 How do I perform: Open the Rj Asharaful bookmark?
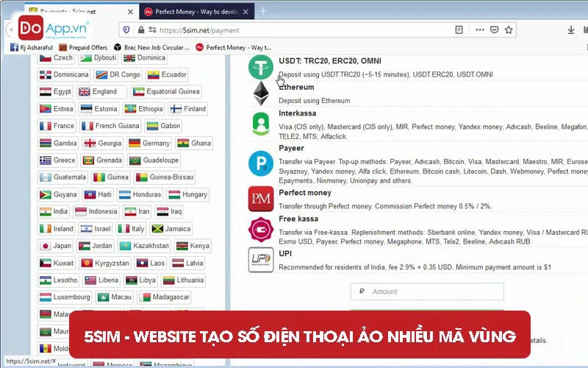pyautogui.click(x=32, y=47)
